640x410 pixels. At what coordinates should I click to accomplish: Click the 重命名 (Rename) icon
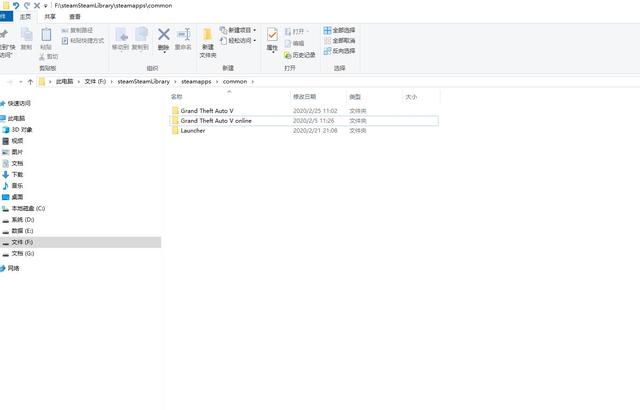pos(183,35)
